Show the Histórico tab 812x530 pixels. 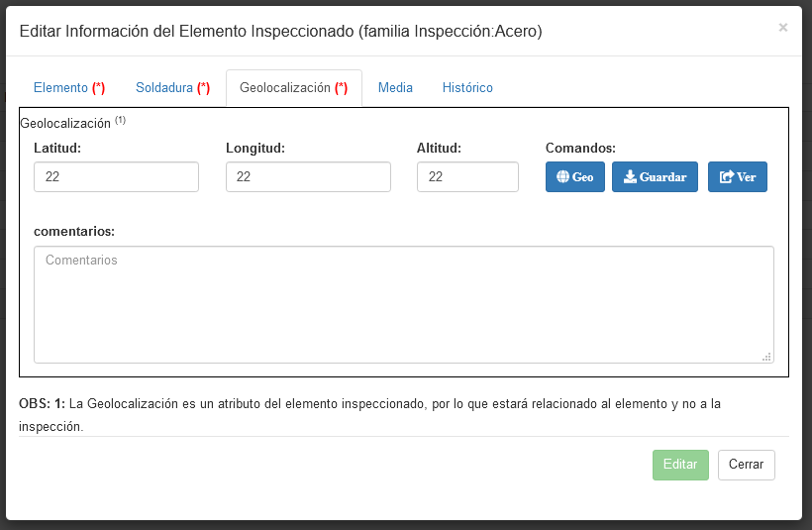(x=467, y=88)
